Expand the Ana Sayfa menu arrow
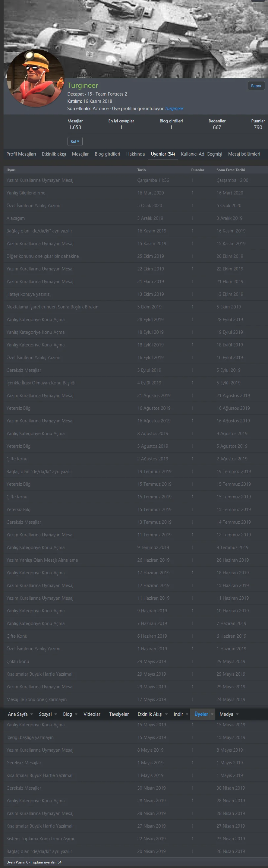The image size is (268, 868). pyautogui.click(x=32, y=714)
